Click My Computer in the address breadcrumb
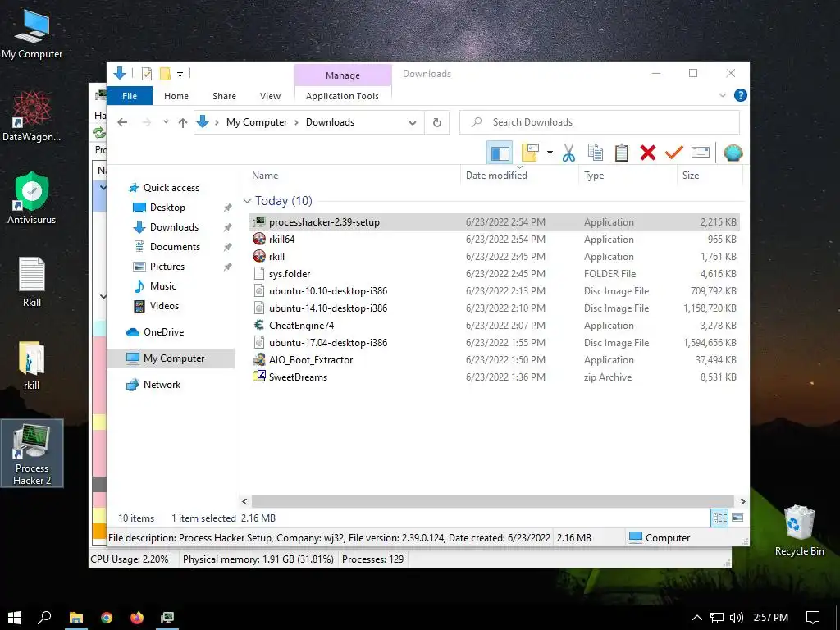Viewport: 840px width, 630px height. [257, 122]
